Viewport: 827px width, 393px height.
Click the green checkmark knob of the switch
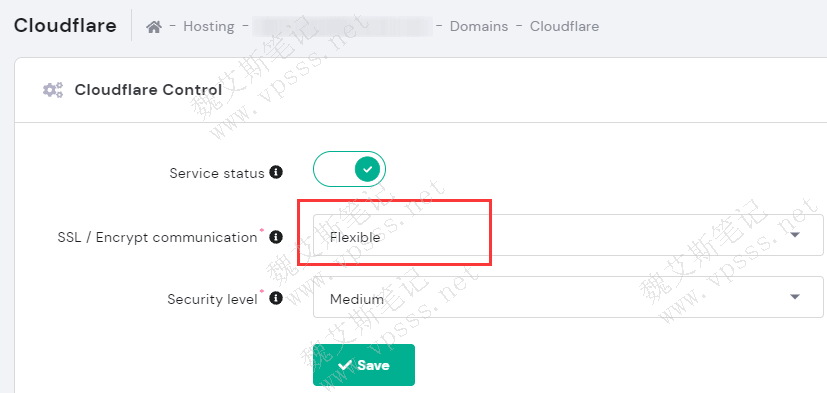[368, 169]
